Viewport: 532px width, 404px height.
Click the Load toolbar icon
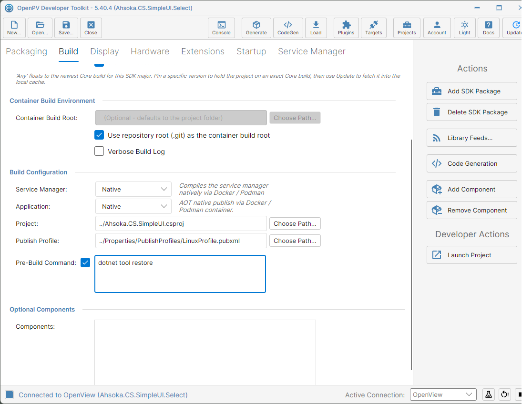(x=316, y=28)
